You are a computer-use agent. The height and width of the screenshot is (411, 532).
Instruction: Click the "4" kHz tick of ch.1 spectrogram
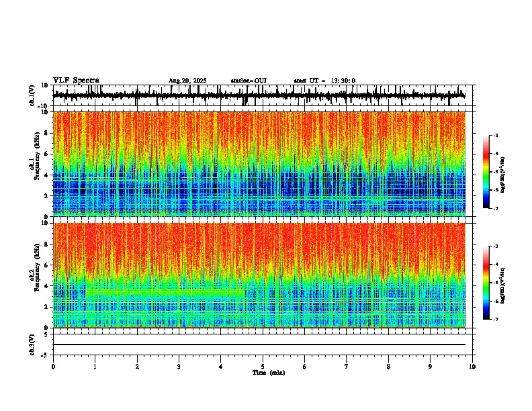click(x=47, y=175)
